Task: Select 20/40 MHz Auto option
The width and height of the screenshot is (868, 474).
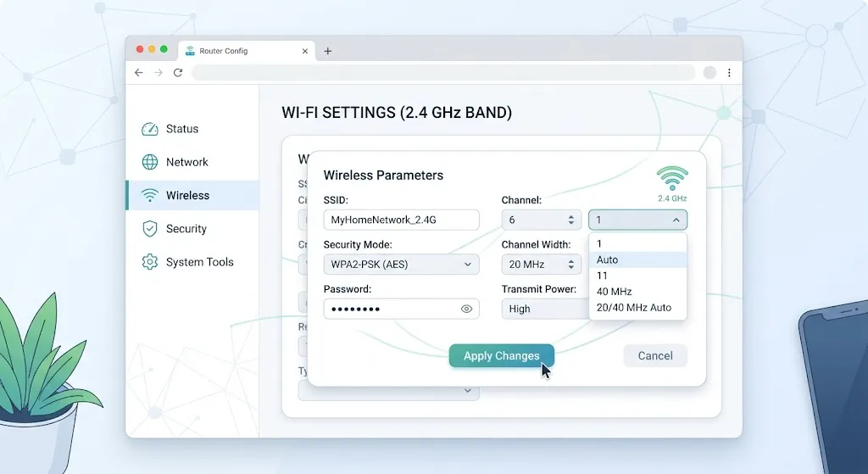Action: (x=637, y=308)
